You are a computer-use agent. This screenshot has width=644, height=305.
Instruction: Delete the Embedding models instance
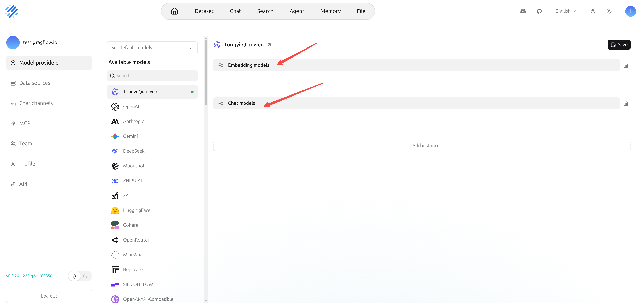pos(626,65)
